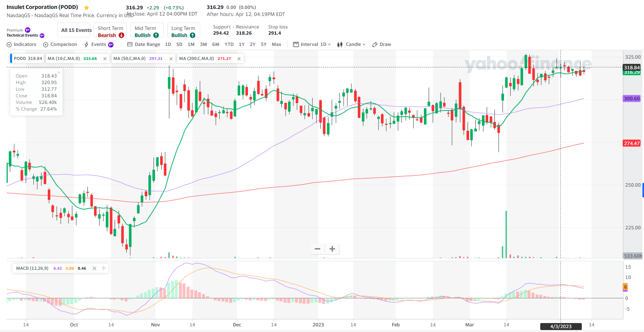Remove the MA 50 indicator
644x332 pixels.
point(171,59)
